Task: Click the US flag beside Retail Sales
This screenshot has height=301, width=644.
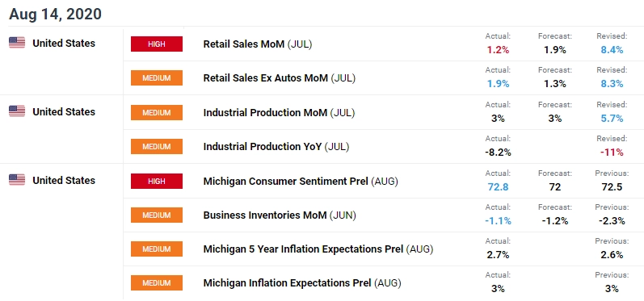Action: [17, 43]
